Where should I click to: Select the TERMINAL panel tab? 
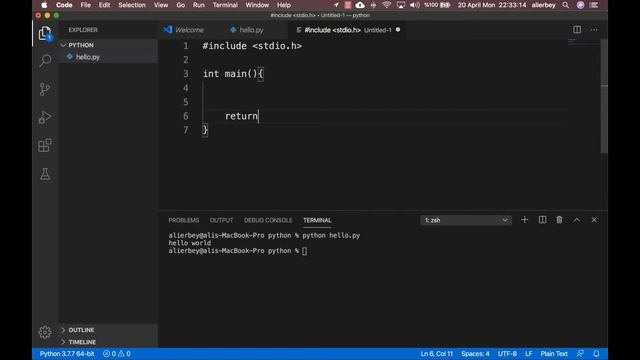pos(317,220)
